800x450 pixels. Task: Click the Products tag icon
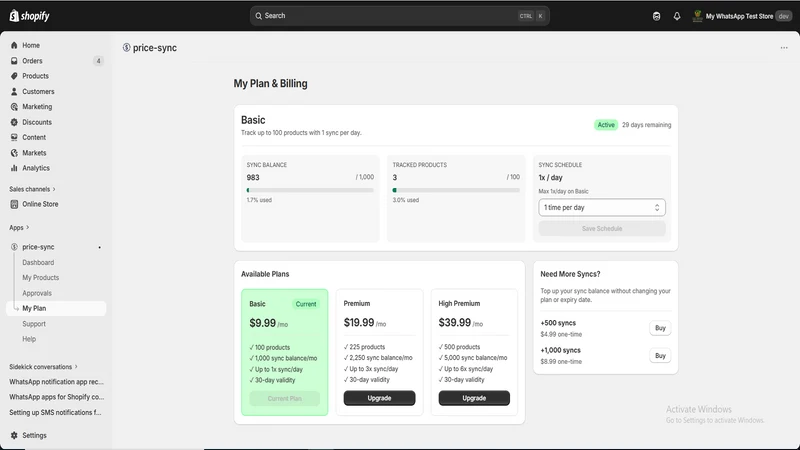coord(14,76)
